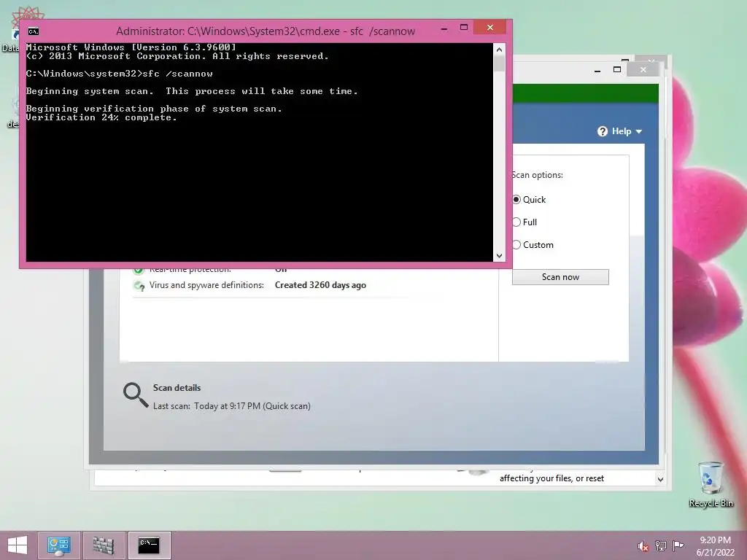Maximize the Windows Defender window
Viewport: 747px width, 560px height.
pyautogui.click(x=617, y=70)
